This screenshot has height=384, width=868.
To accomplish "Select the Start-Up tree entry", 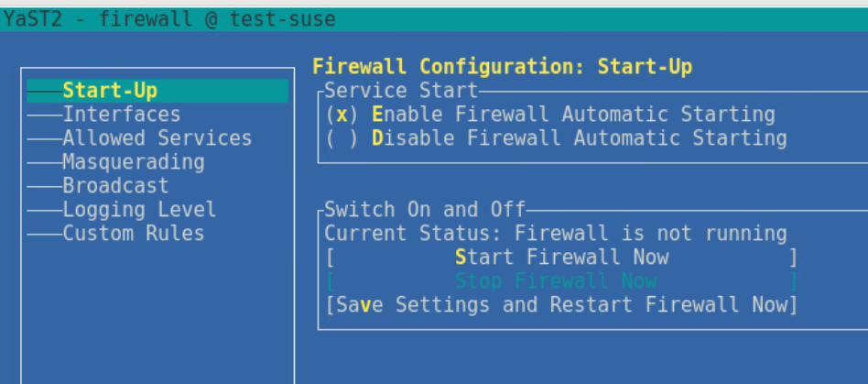I will (157, 91).
